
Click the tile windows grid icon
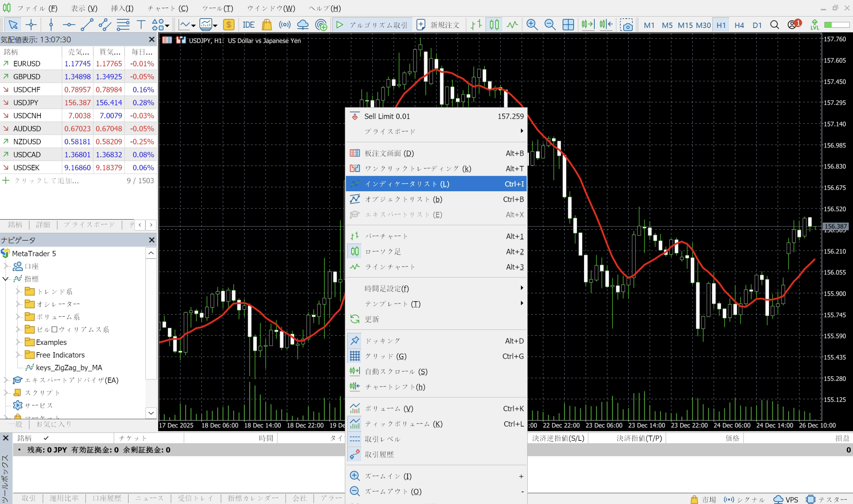[x=568, y=25]
